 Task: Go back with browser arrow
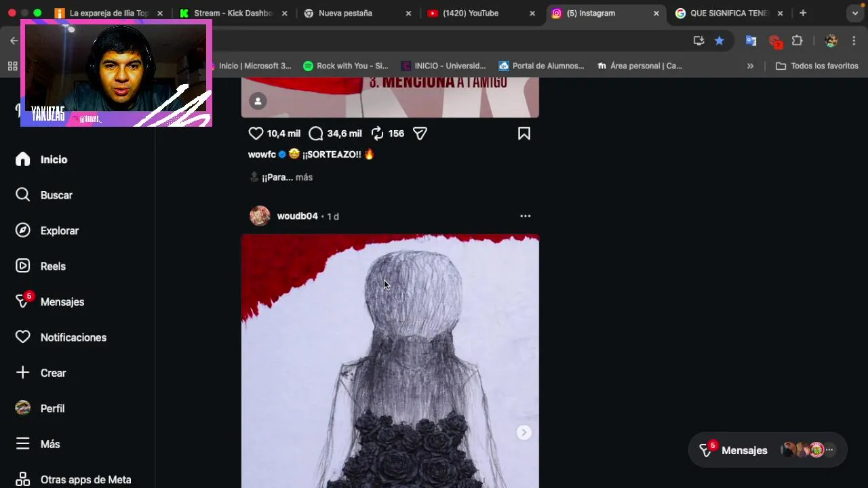(x=14, y=41)
